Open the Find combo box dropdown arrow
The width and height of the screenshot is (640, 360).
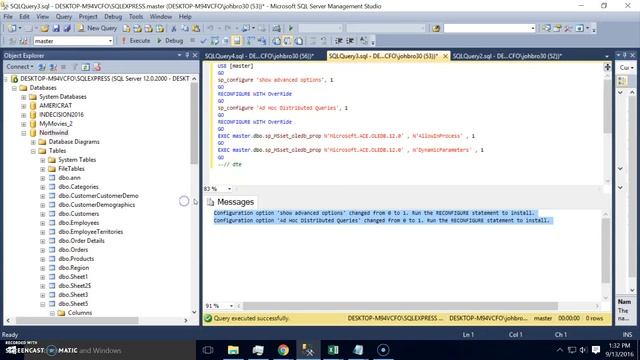pos(533,28)
